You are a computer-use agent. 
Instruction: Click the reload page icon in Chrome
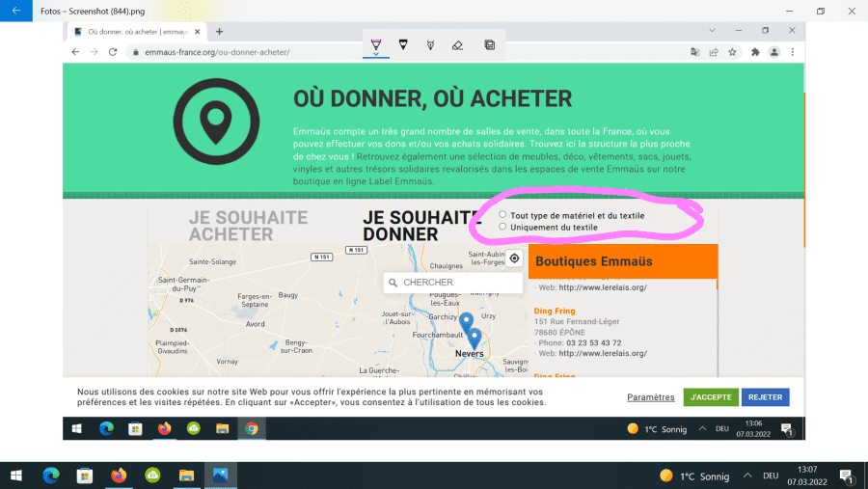click(113, 52)
